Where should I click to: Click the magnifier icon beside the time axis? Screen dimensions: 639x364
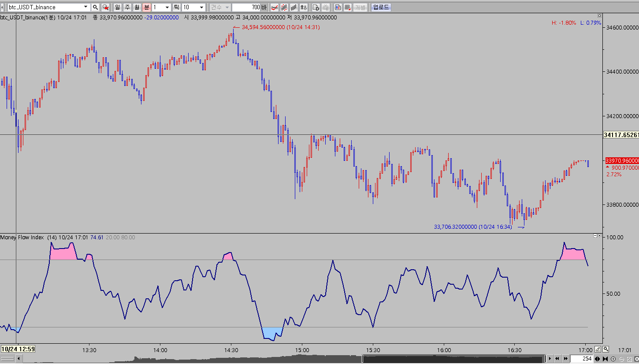click(x=606, y=349)
